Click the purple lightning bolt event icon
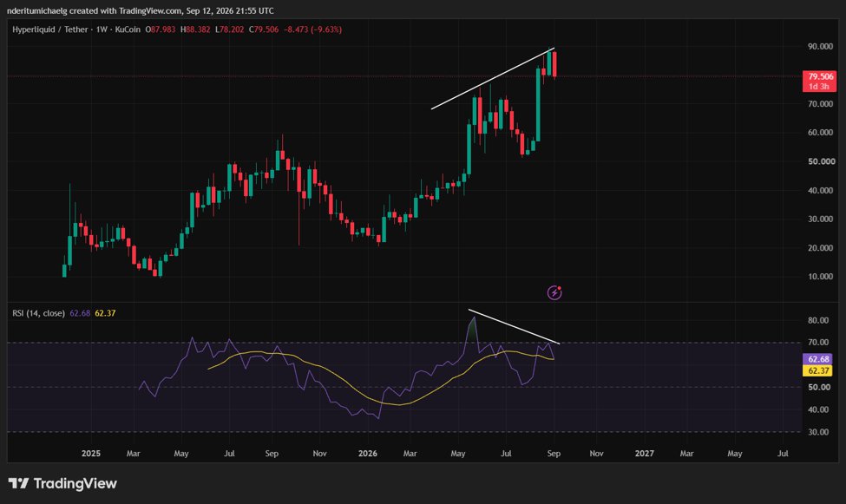Screen dimensions: 846x504 (x=554, y=292)
